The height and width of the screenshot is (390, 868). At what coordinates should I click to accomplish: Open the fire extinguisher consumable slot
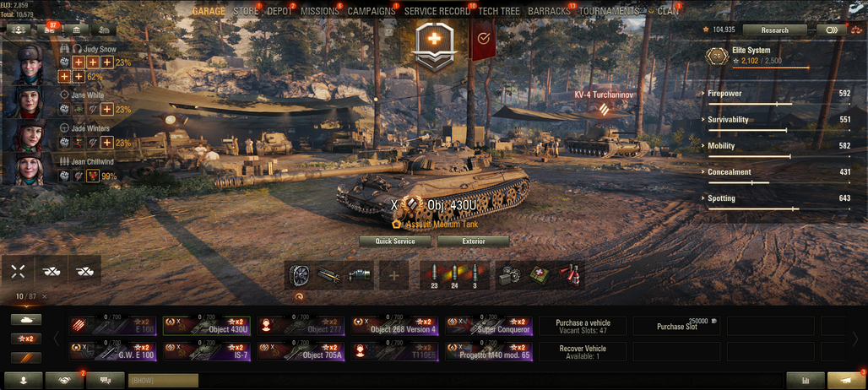tap(569, 274)
